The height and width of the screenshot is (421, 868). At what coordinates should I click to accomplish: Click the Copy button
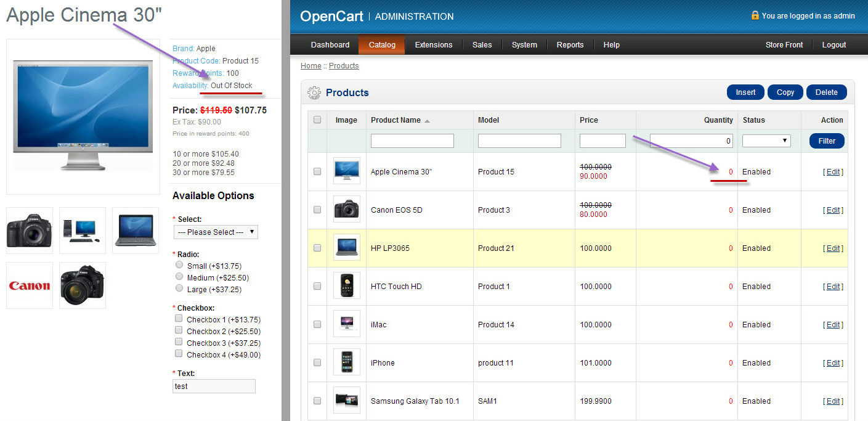pos(785,92)
